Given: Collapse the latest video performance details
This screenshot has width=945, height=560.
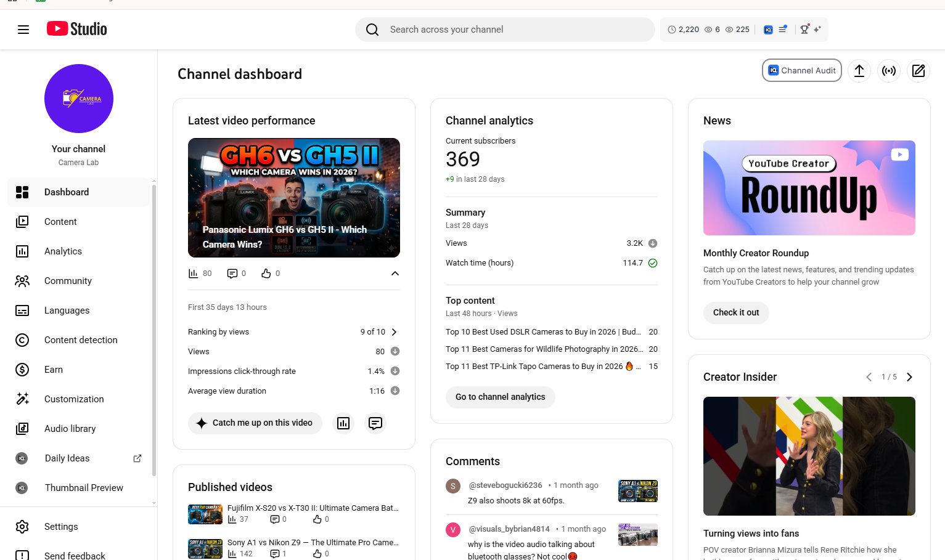Looking at the screenshot, I should click(395, 274).
